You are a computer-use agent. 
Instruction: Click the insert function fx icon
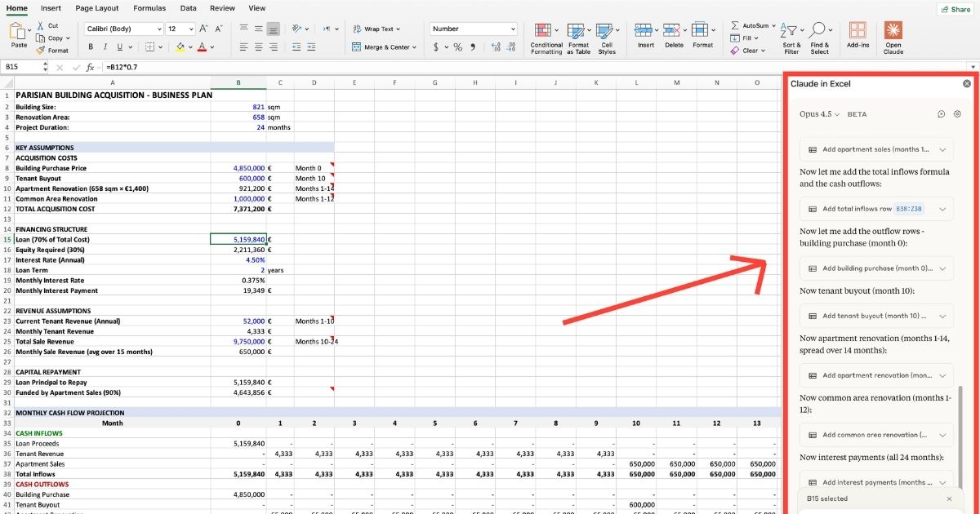[x=90, y=67]
